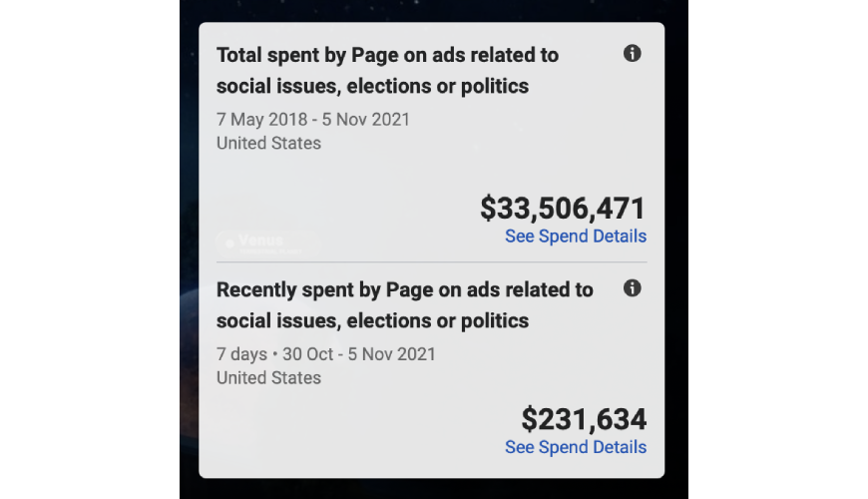The image size is (868, 499).
Task: Click United States under the total date range
Action: tap(268, 143)
